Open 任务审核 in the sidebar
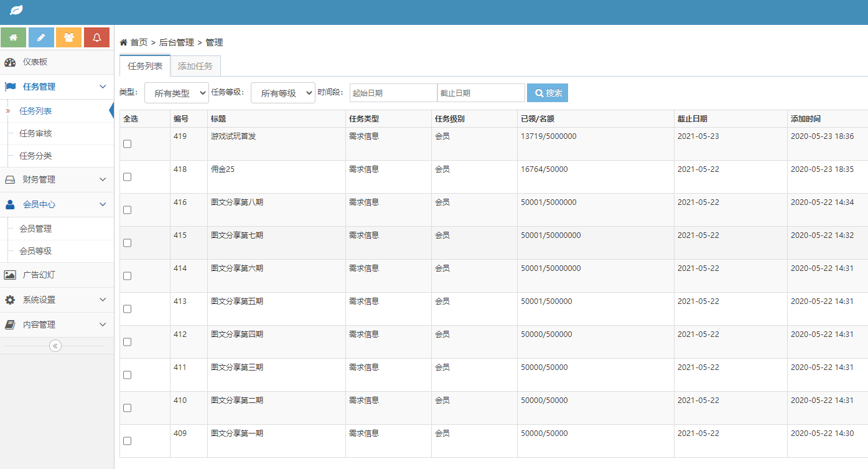Viewport: 868px width, 469px height. click(x=35, y=133)
